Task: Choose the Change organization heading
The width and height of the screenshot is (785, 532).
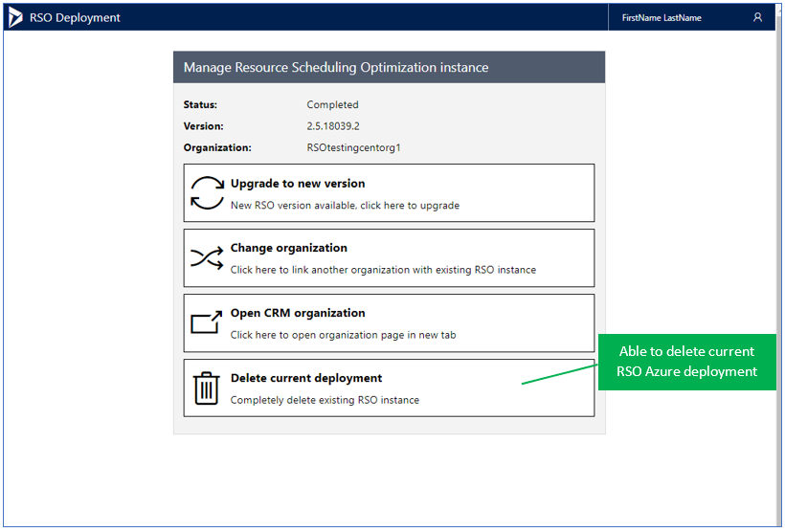Action: tap(288, 249)
